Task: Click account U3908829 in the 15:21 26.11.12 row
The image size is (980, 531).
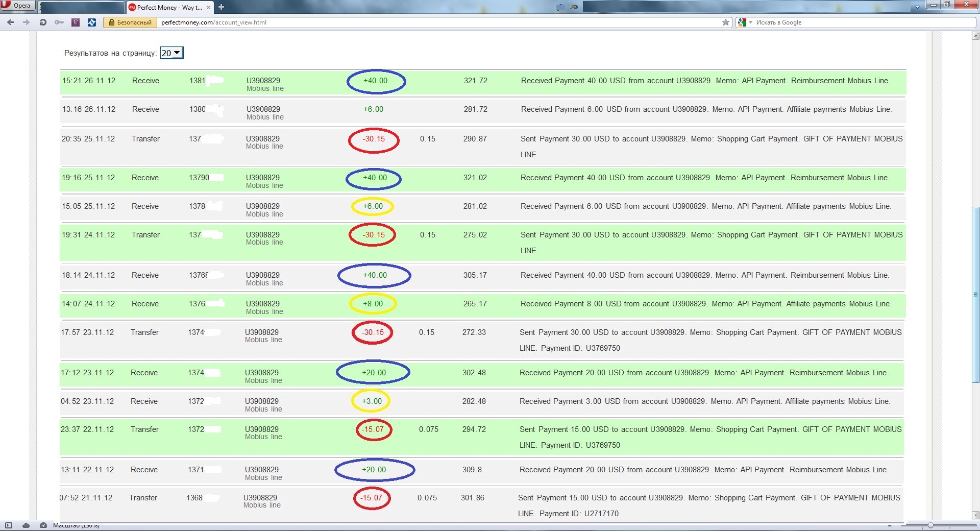Action: [263, 81]
